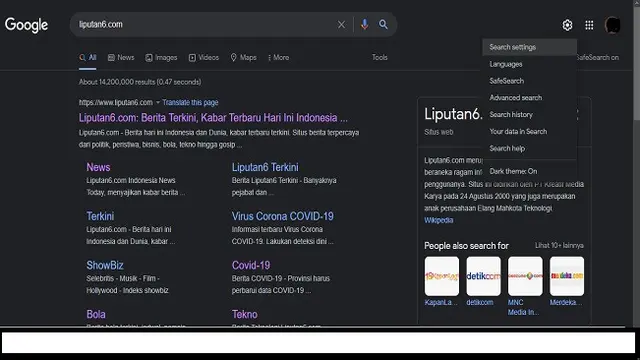Open the MNC Media logo thumbnail

[x=525, y=276]
